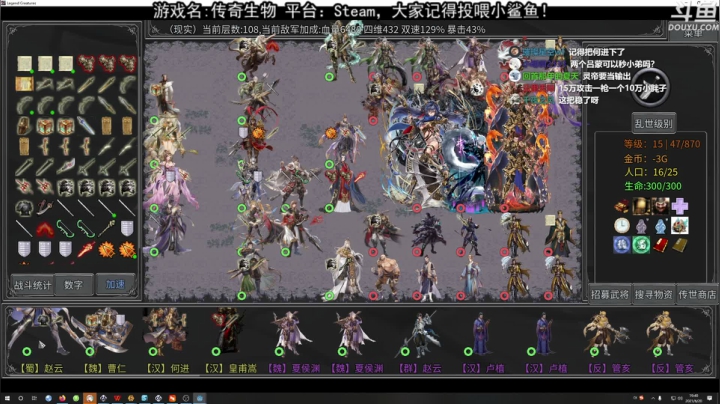Open the Windows Start button

coord(7,398)
